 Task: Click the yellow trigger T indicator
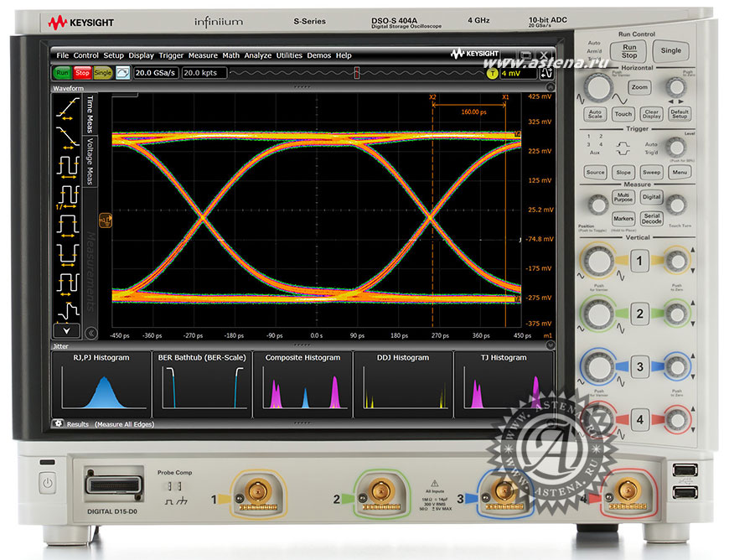tap(492, 74)
